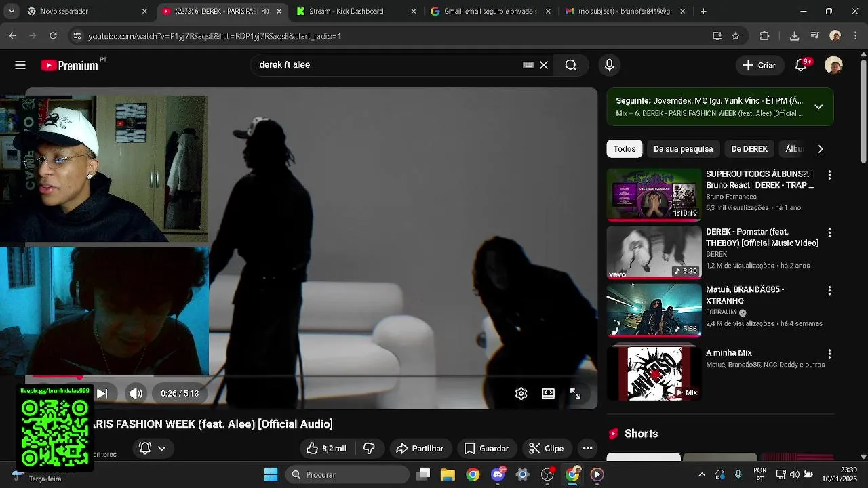Screen dimensions: 868x488
Task: Open 30PRAUM channel link
Action: point(722,312)
